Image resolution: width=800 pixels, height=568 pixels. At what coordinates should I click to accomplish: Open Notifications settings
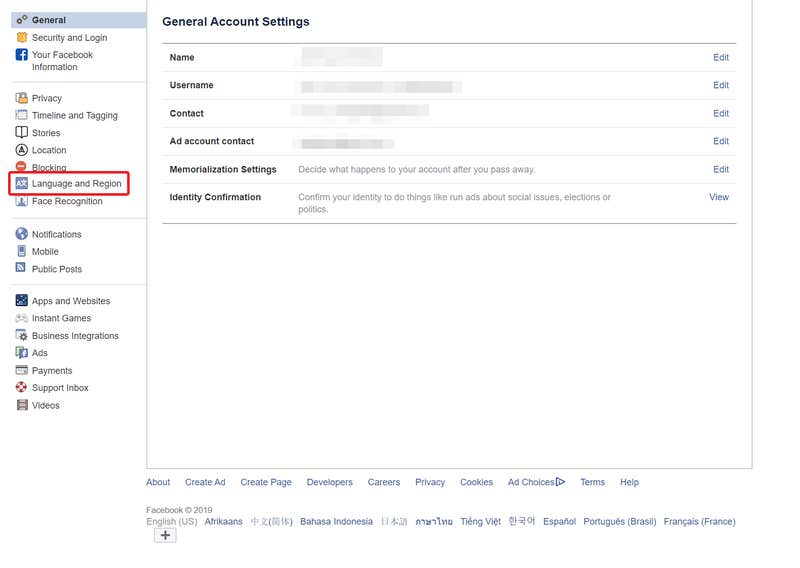pos(57,235)
